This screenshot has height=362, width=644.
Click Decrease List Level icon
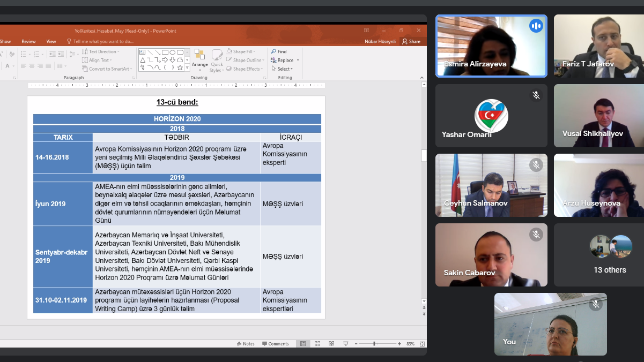coord(52,54)
